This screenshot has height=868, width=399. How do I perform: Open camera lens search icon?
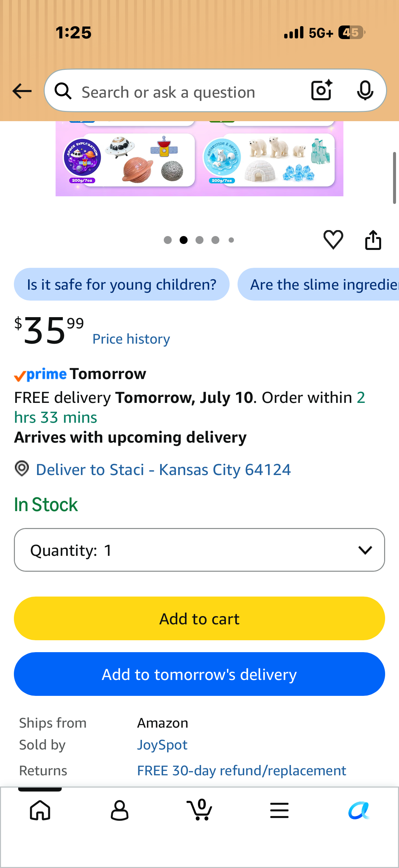322,90
